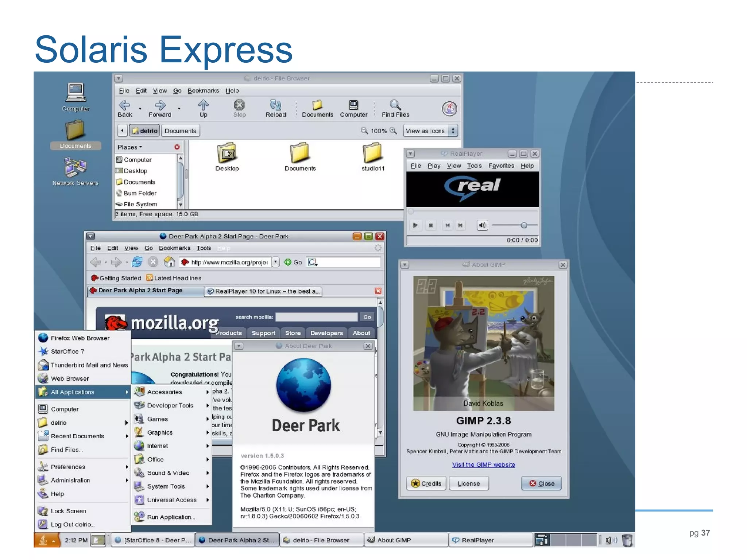Skip to previous clip in RealPlayer

pyautogui.click(x=448, y=225)
